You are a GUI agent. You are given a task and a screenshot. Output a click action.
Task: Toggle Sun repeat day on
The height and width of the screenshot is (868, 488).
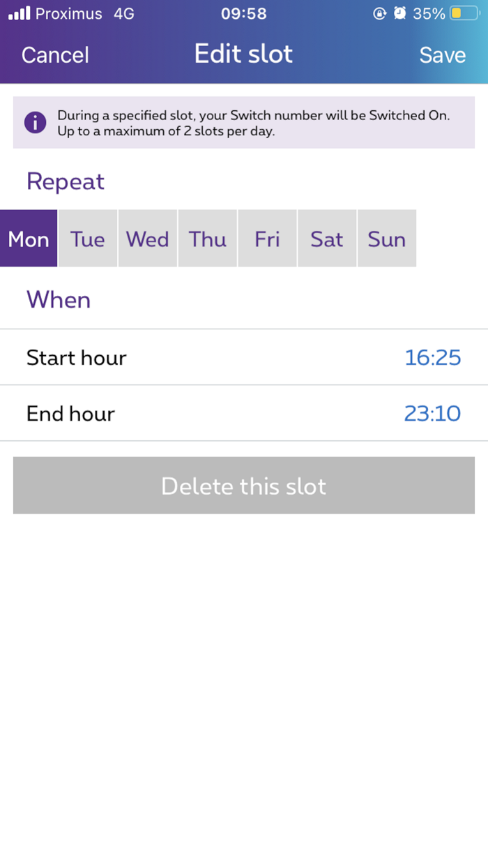[x=387, y=239]
